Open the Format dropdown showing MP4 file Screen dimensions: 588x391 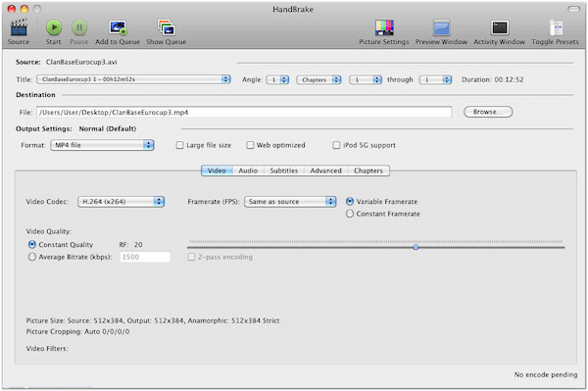pyautogui.click(x=102, y=145)
